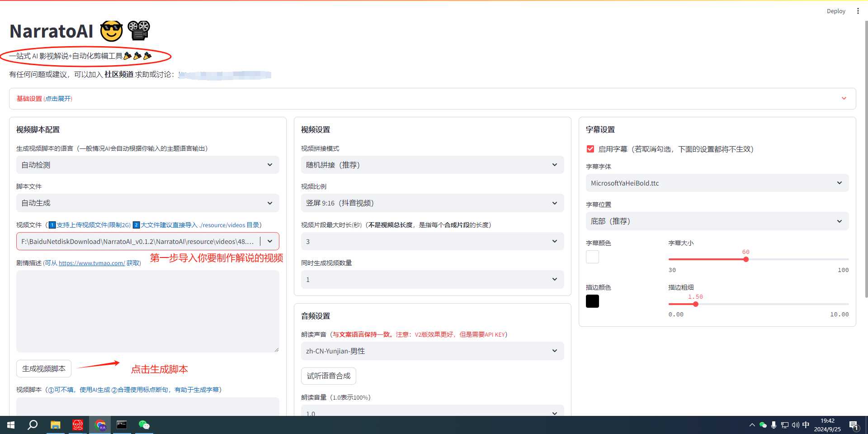Open the terminal window from taskbar
This screenshot has height=434, width=868.
pos(122,425)
